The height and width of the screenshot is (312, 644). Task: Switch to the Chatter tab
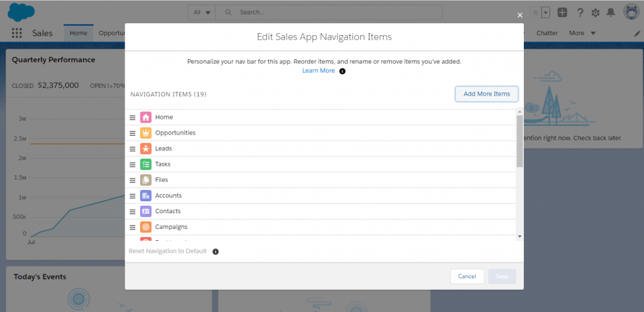point(547,33)
